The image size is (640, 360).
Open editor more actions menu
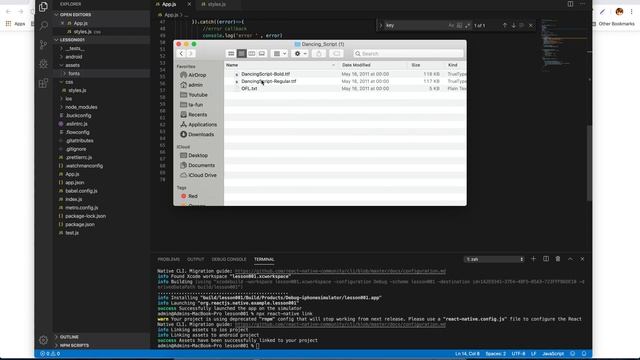pos(582,4)
